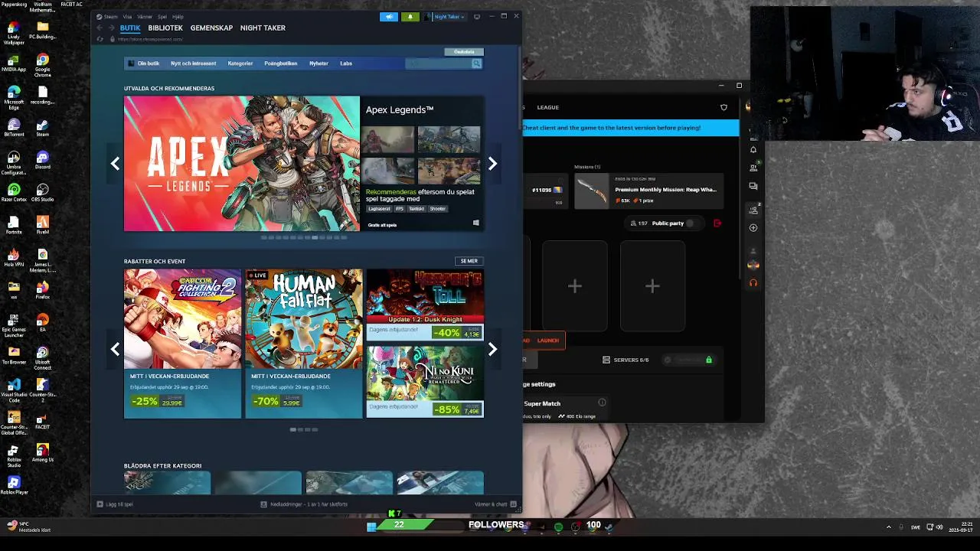
Task: Open GEMENSKAP tab in Steam
Action: click(x=211, y=28)
